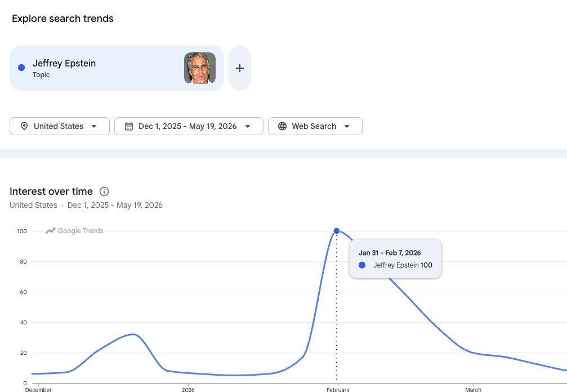Click the '60' y-axis label
Screen dimensions: 567x392
point(24,292)
